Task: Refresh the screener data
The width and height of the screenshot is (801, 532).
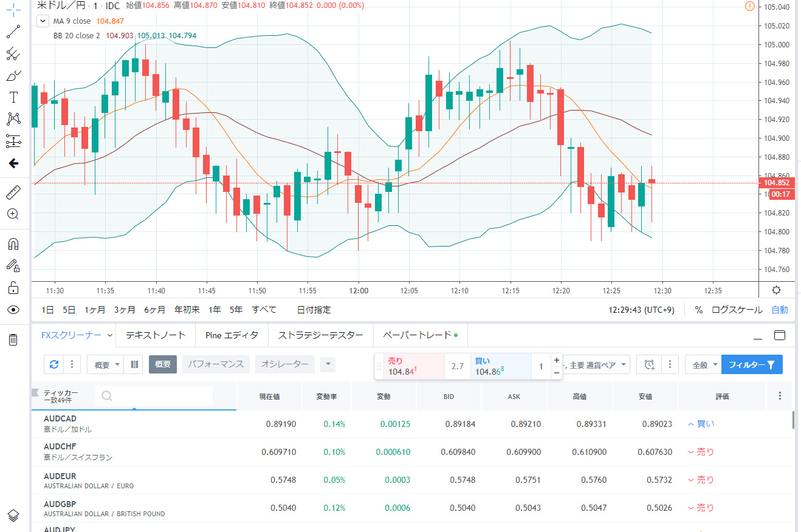Action: 54,364
